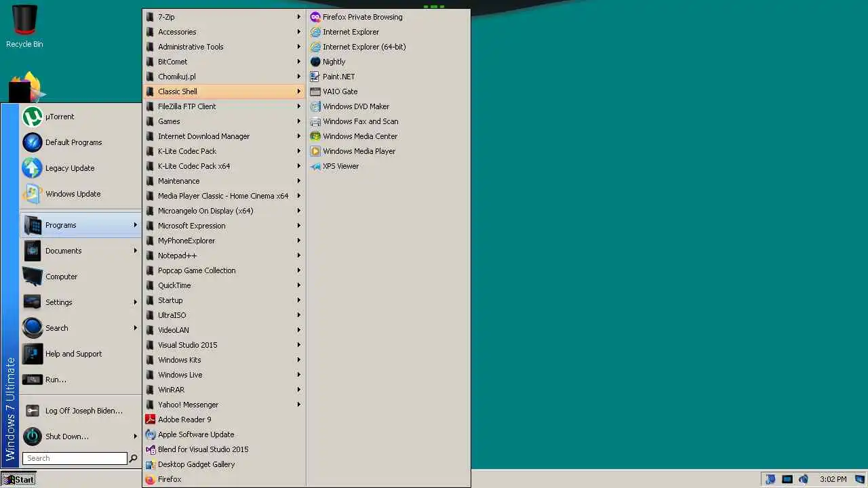Launch XPS Viewer icon
The image size is (868, 488).
tap(315, 166)
